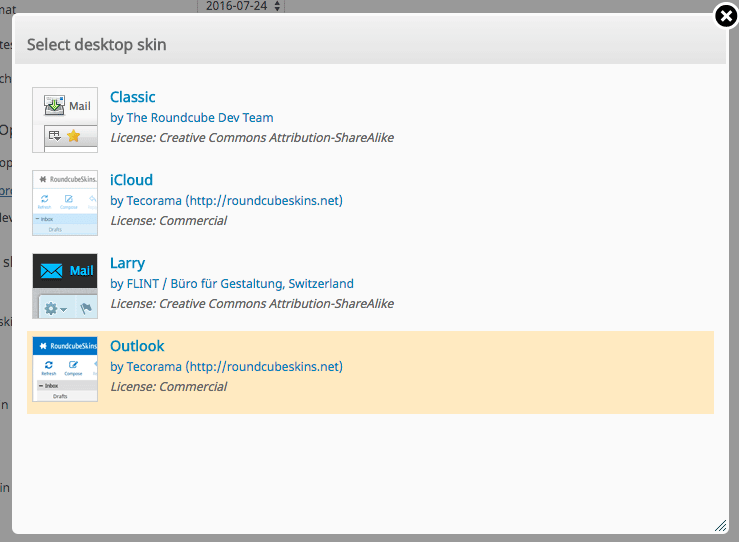Choose the iCloud skin preview image

[x=65, y=203]
